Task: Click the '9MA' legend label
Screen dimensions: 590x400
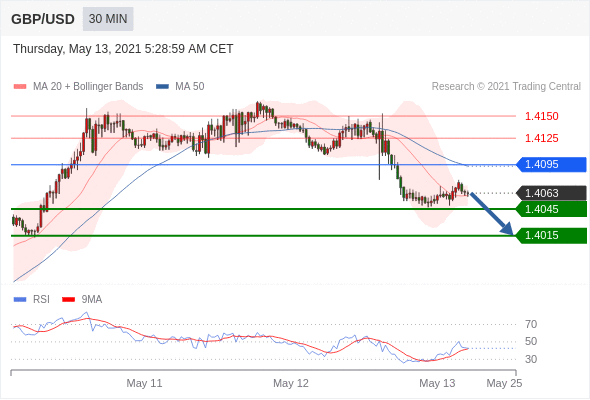Action: click(92, 300)
